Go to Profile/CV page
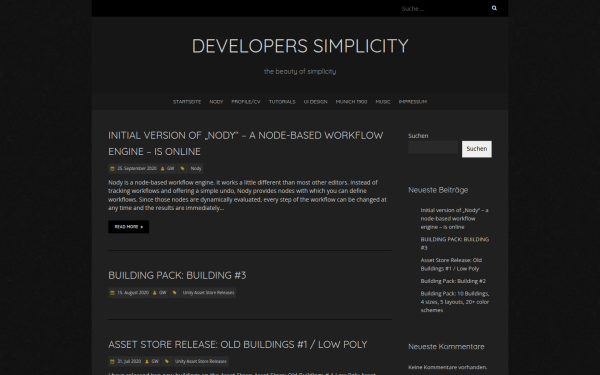600x375 pixels. tap(246, 102)
